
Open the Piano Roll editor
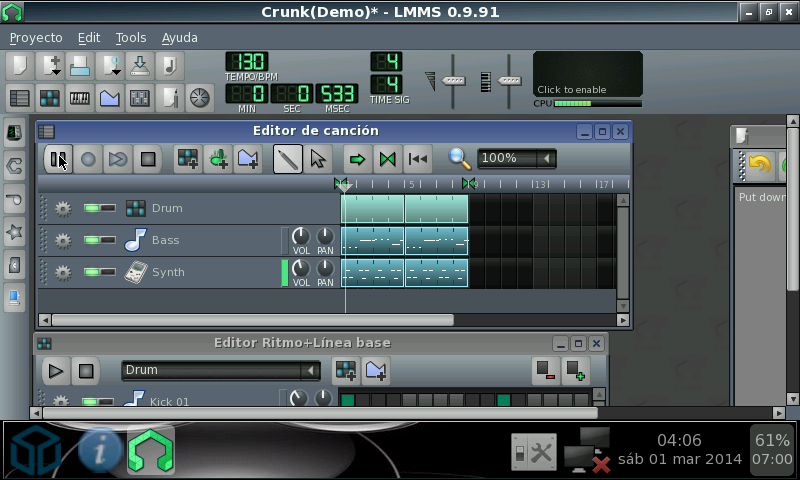pyautogui.click(x=79, y=98)
